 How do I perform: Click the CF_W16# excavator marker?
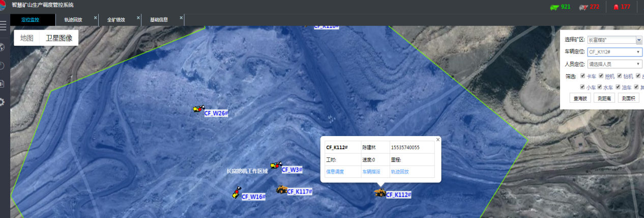[236, 193]
